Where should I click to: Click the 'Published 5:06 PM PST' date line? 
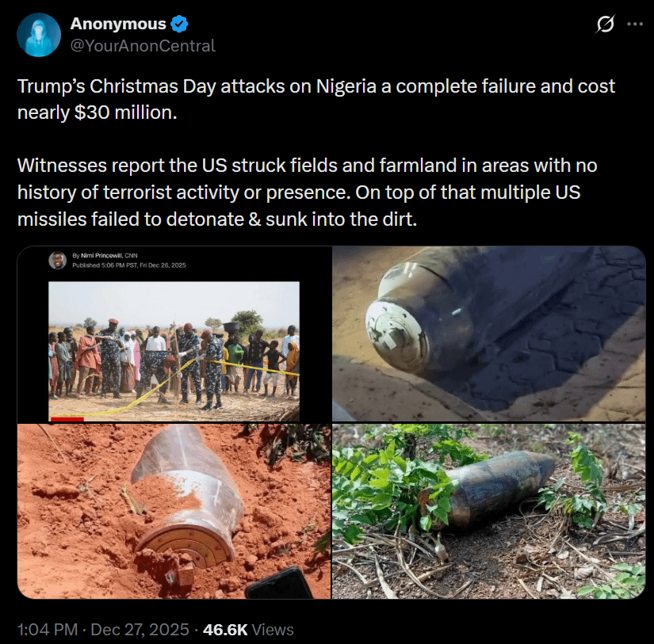(128, 265)
